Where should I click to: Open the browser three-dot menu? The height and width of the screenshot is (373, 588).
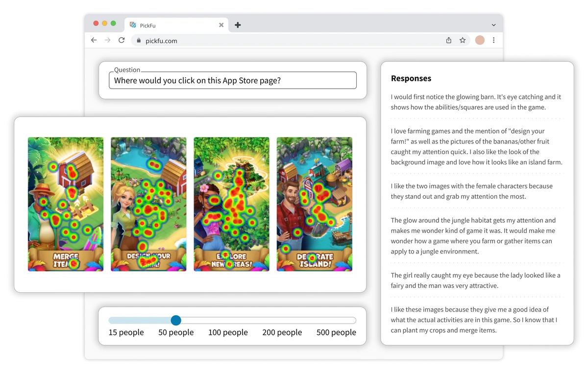tap(493, 40)
